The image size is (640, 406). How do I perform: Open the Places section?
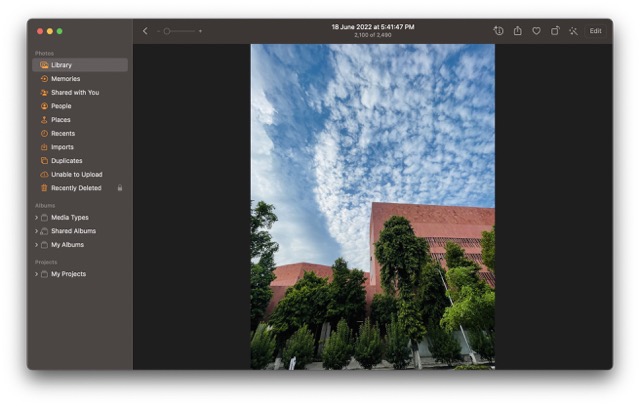[61, 120]
